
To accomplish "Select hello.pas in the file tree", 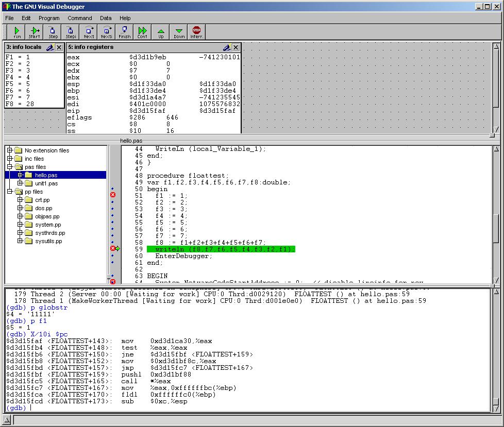I will 46,175.
